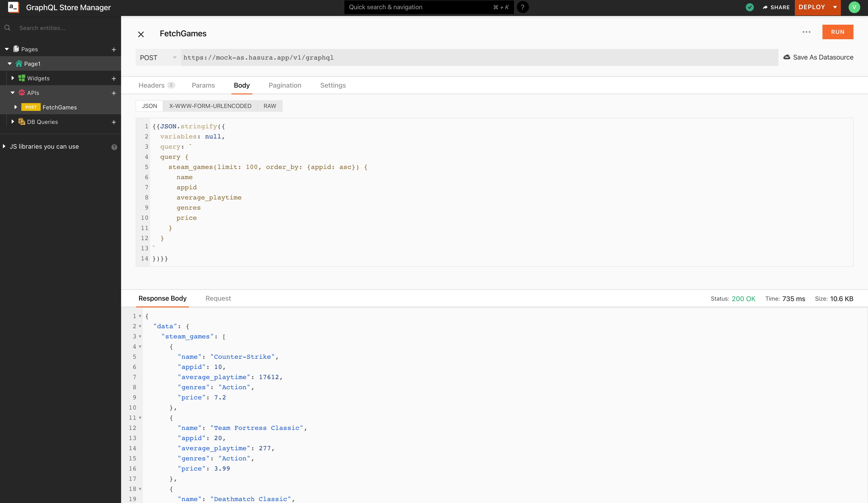
Task: Click the Appsmith logo icon
Action: pyautogui.click(x=13, y=7)
